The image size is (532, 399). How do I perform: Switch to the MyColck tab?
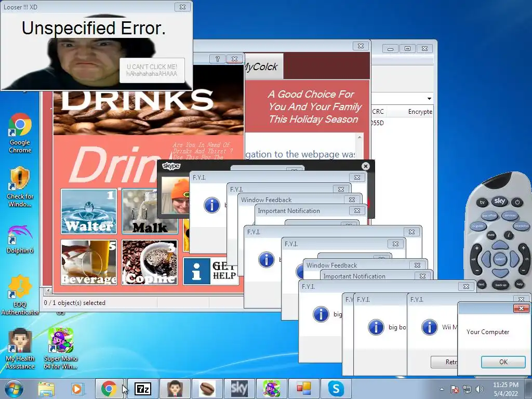pos(263,67)
